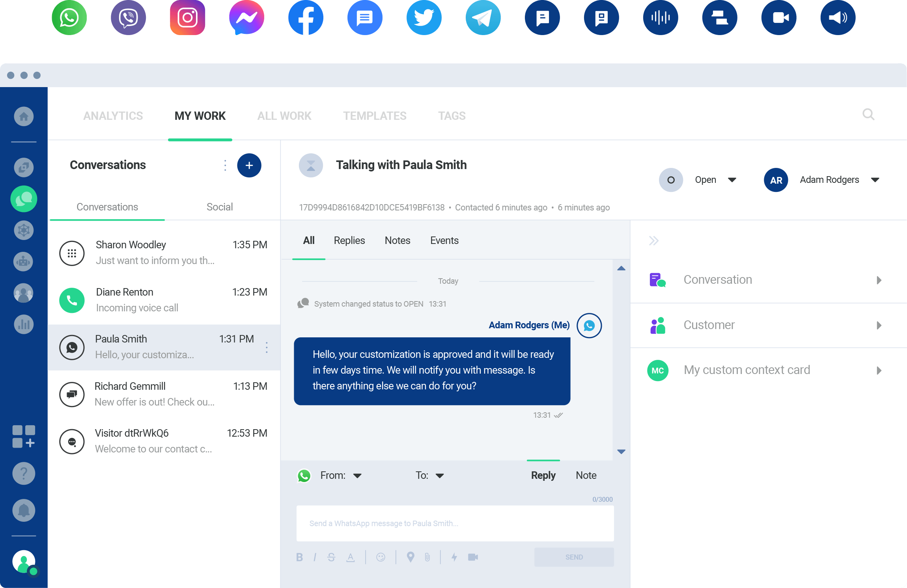
Task: Switch to the ALL WORK tab
Action: click(x=284, y=116)
